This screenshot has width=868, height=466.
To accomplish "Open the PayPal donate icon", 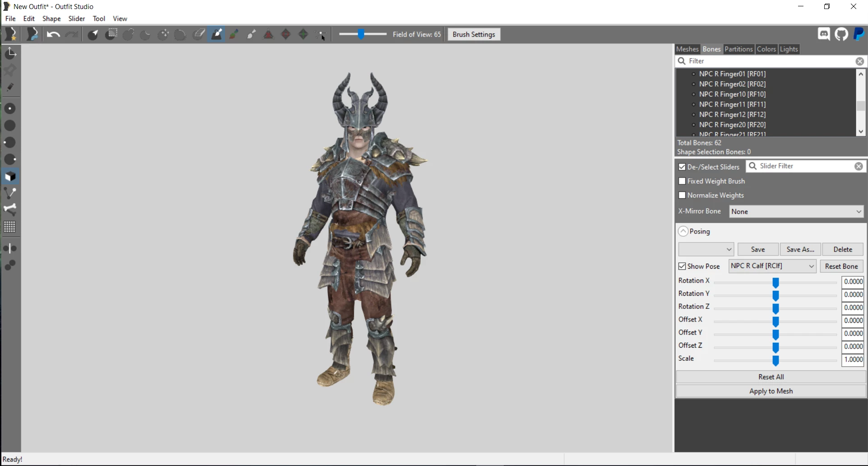I will [859, 34].
